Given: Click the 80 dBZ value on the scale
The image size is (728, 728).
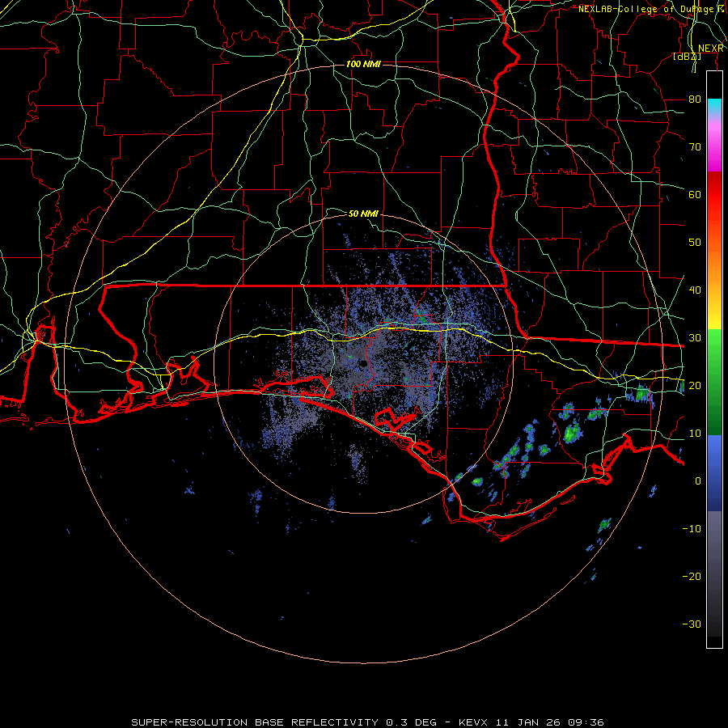Looking at the screenshot, I should click(695, 99).
